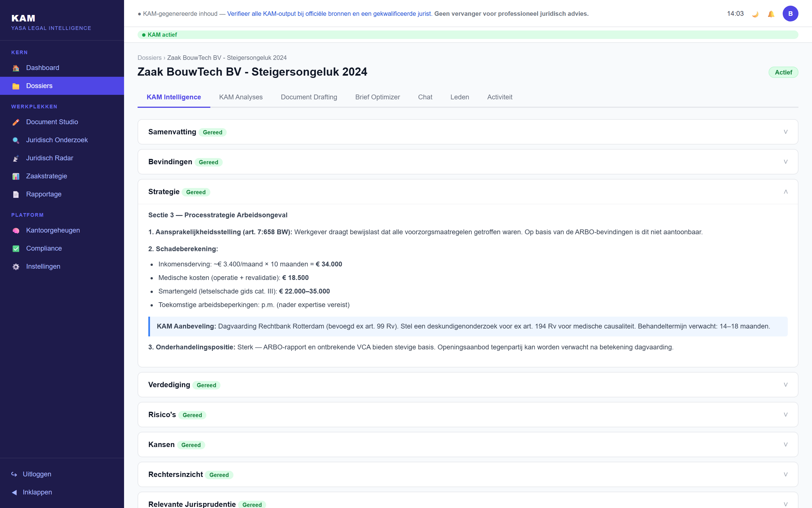Click the Rapportage document icon

click(x=16, y=194)
